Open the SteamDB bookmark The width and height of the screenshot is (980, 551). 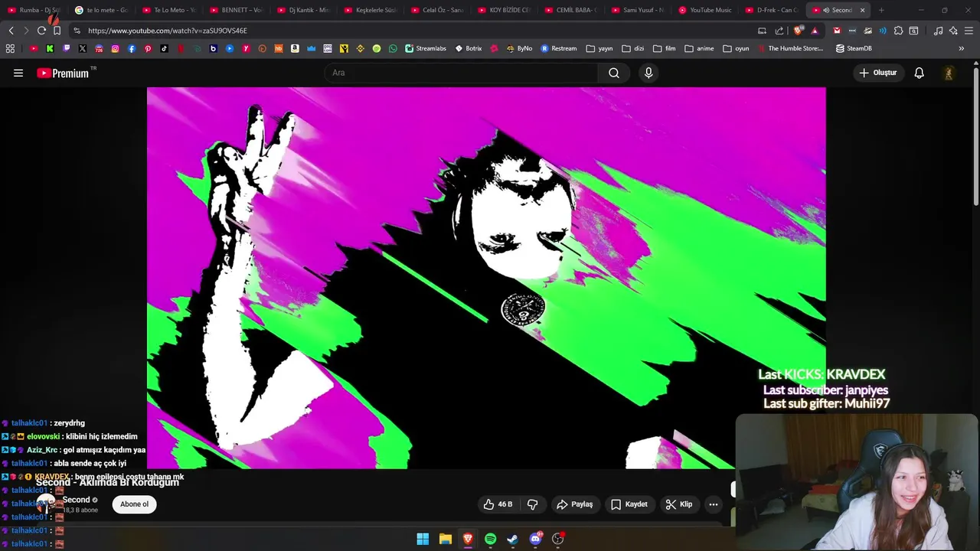(x=854, y=48)
